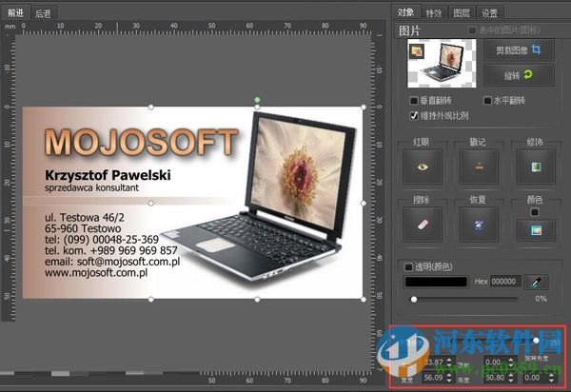
Task: Click the transparency tolerance slider handle at 0%
Action: click(x=414, y=299)
